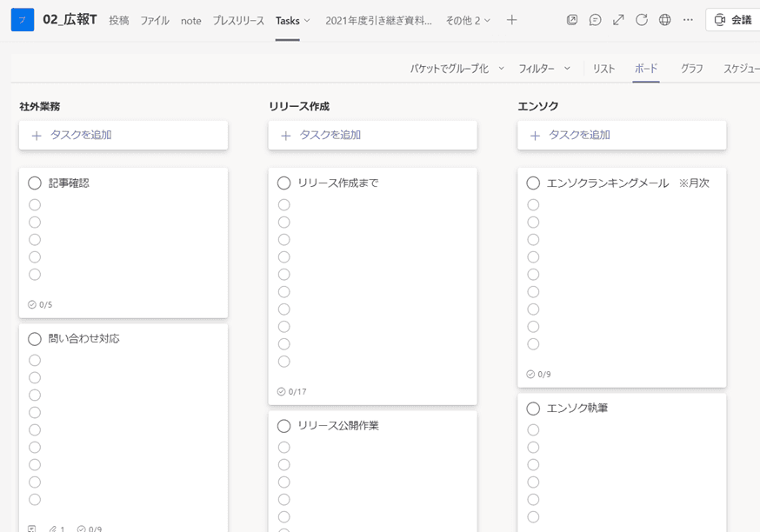Reload the tab with the refresh icon

(642, 20)
